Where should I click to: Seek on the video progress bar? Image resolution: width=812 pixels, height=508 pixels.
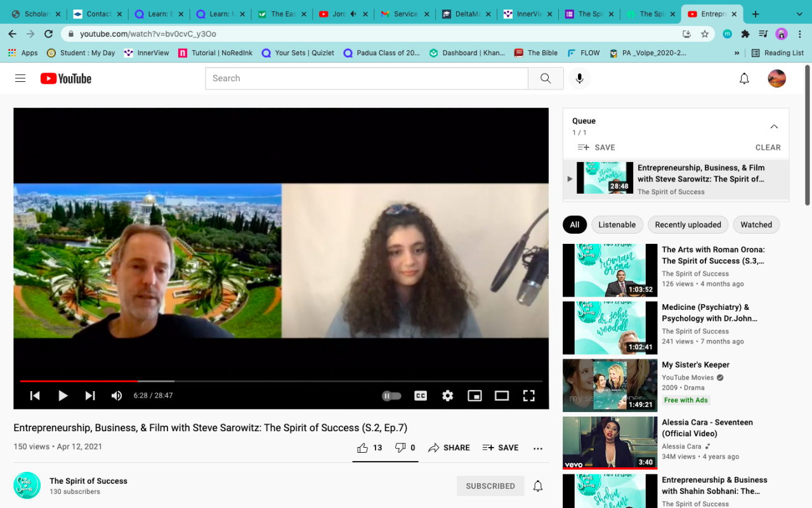pos(281,381)
